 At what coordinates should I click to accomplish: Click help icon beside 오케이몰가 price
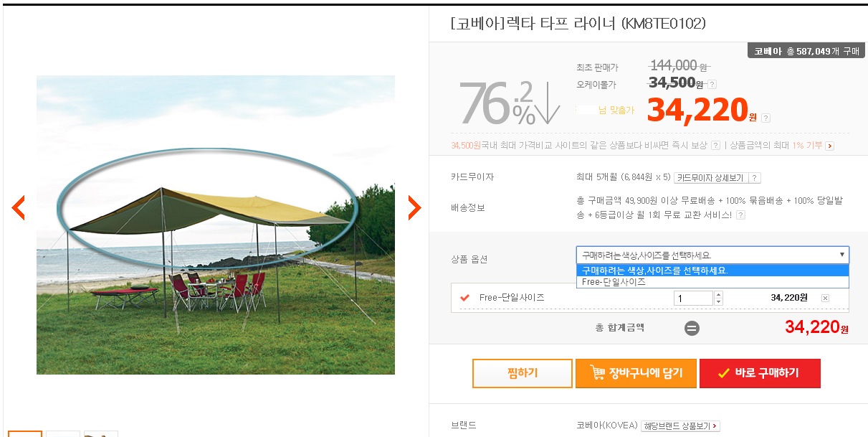712,84
